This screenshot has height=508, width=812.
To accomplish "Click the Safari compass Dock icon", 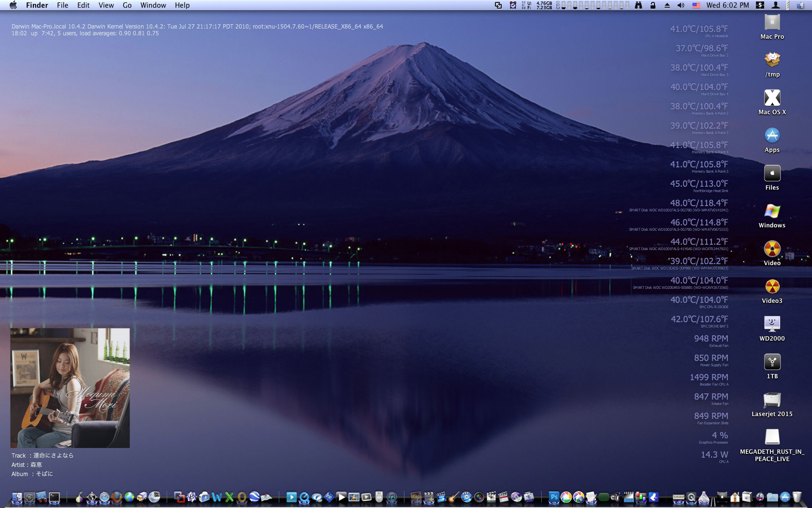I will [x=104, y=497].
